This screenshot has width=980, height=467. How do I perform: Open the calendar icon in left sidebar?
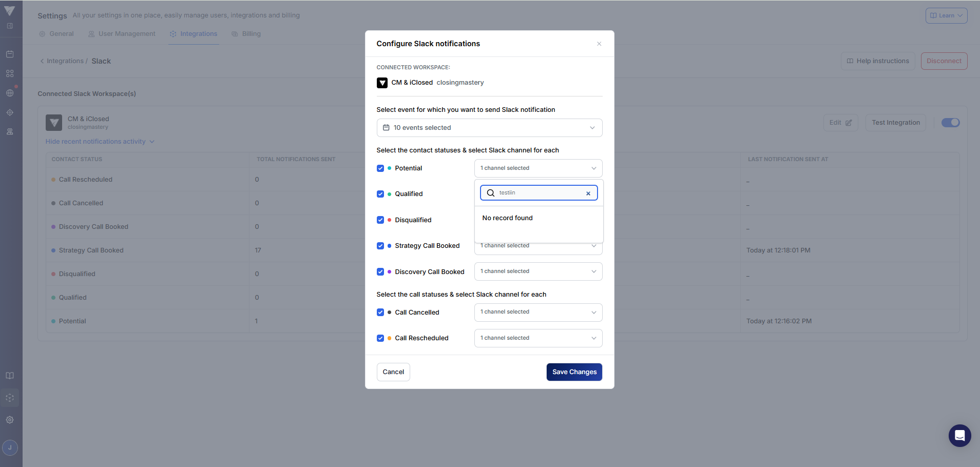click(x=10, y=54)
